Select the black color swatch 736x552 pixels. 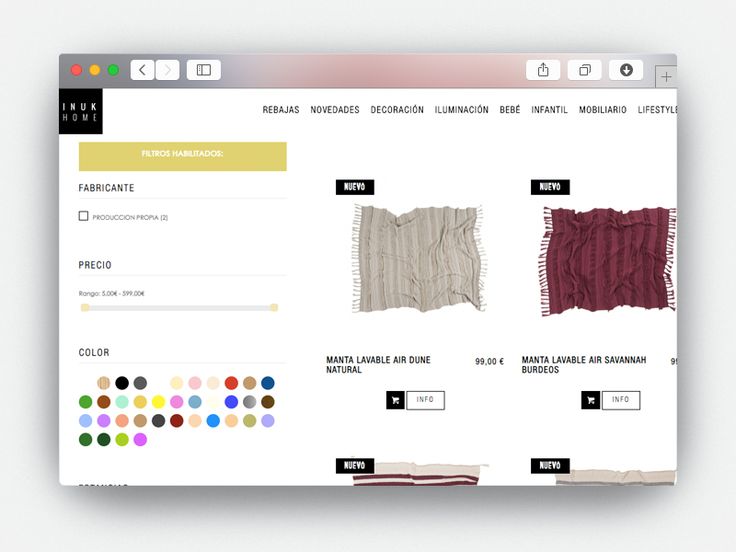[122, 383]
